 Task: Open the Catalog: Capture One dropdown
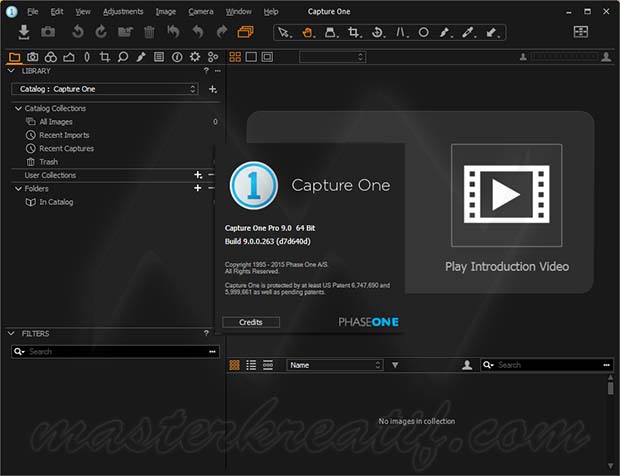(x=104, y=89)
